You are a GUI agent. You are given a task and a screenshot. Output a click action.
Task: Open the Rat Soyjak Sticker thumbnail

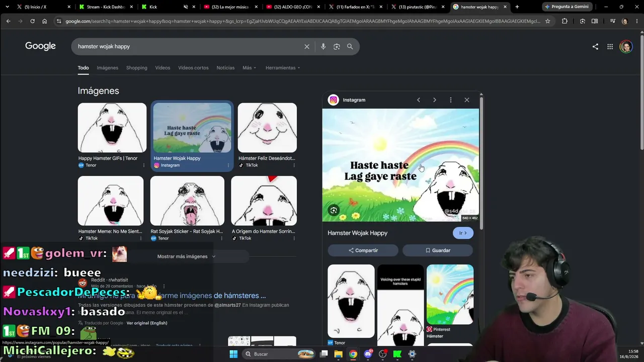point(187,201)
